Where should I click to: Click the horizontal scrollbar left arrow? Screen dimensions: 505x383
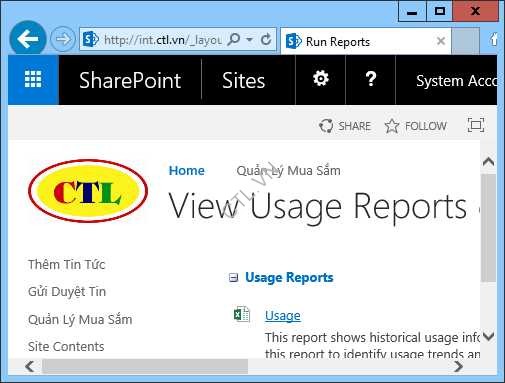tap(30, 366)
